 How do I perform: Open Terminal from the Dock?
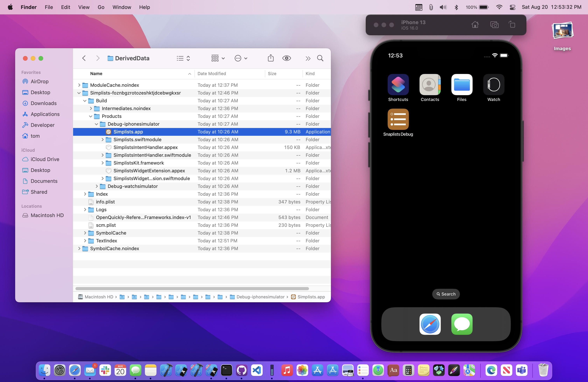pyautogui.click(x=226, y=370)
